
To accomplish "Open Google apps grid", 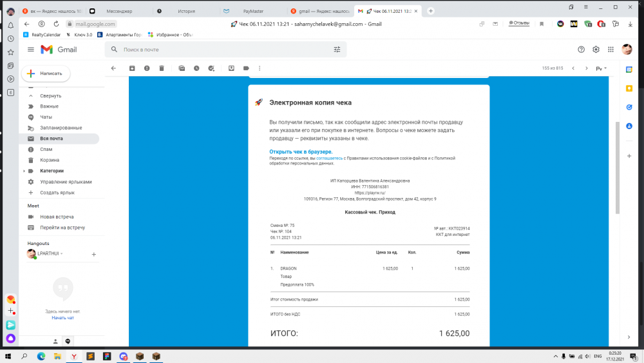I will click(611, 50).
